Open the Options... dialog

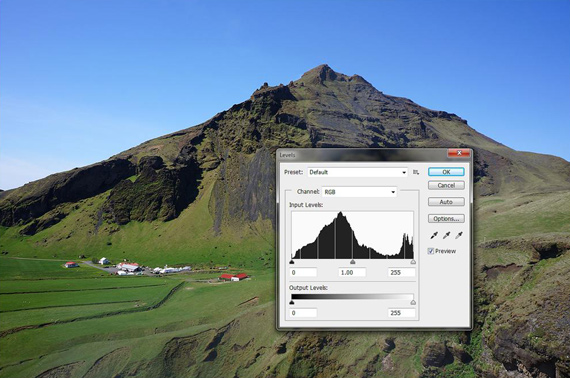(x=446, y=218)
